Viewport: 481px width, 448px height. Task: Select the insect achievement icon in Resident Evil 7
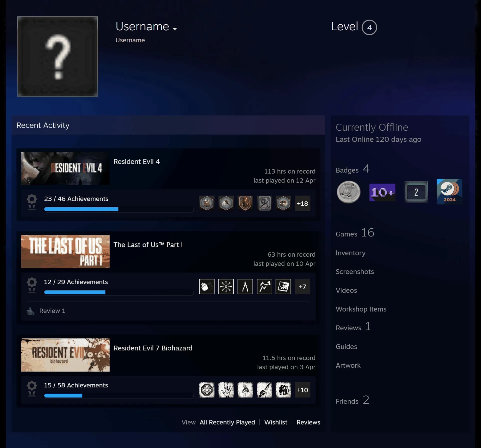click(245, 390)
